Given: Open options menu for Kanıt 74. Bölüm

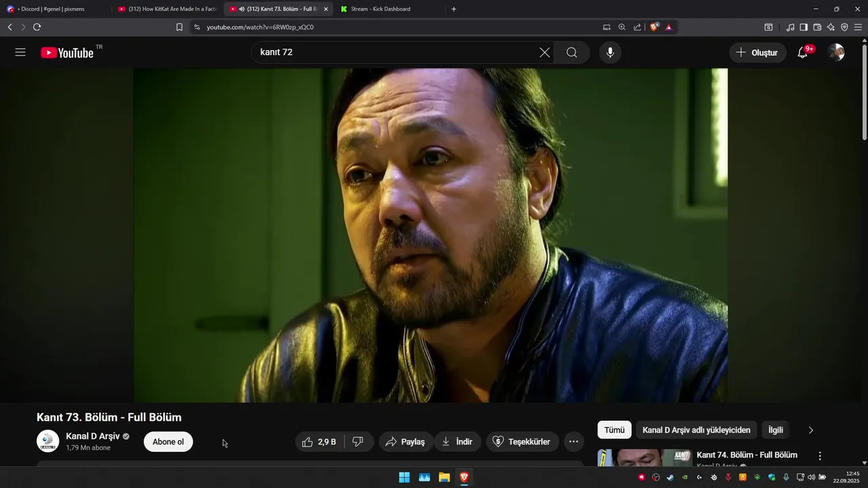Looking at the screenshot, I should pos(820,456).
